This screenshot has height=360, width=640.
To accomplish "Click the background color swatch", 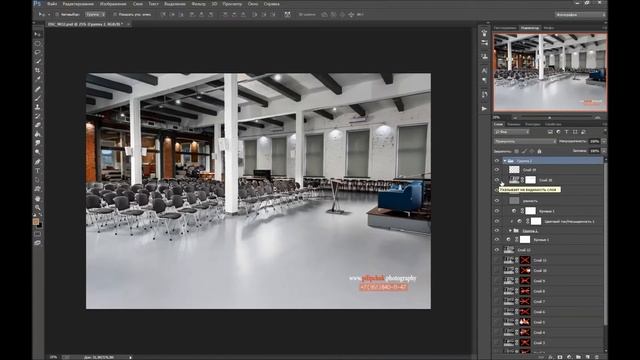I will click(40, 225).
